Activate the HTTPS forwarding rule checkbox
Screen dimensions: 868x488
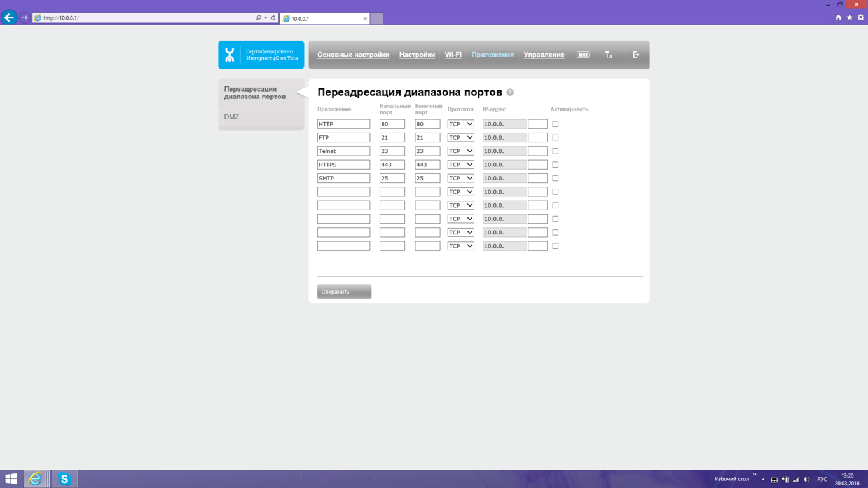[555, 165]
